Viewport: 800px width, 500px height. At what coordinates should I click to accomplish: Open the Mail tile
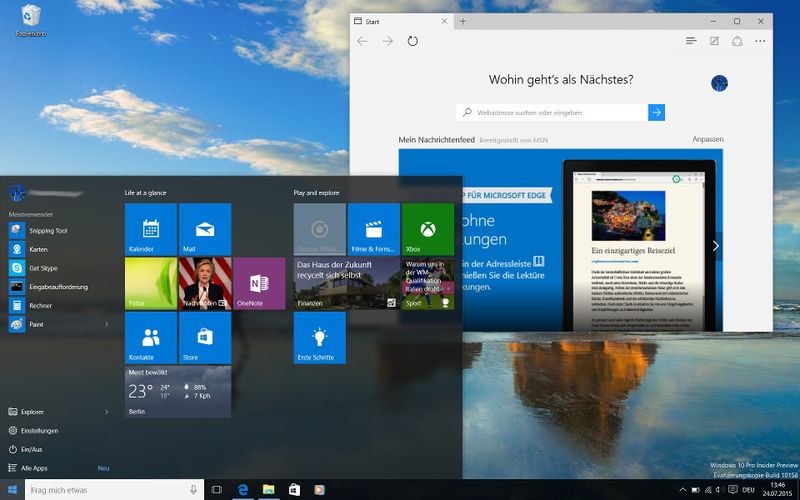pyautogui.click(x=205, y=229)
